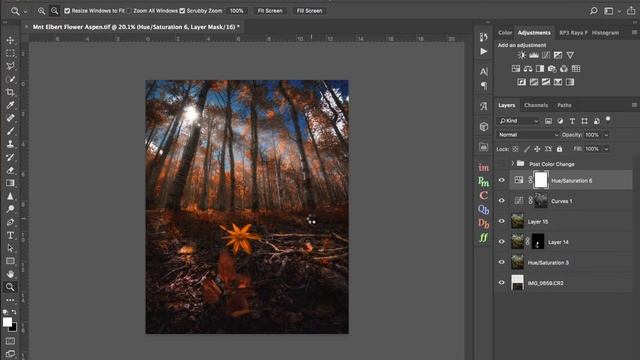
Task: Click the 100% zoom button
Action: [237, 11]
